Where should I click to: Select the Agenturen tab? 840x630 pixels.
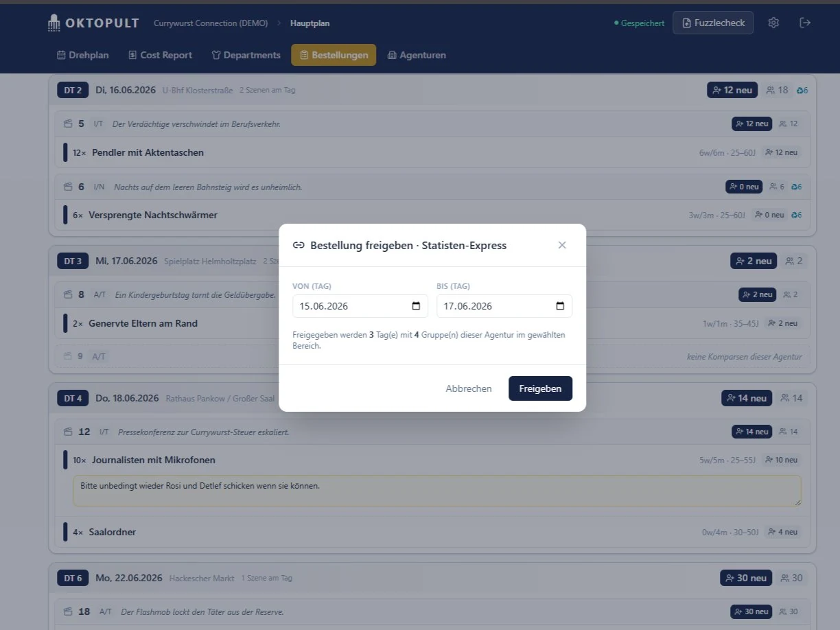(417, 55)
